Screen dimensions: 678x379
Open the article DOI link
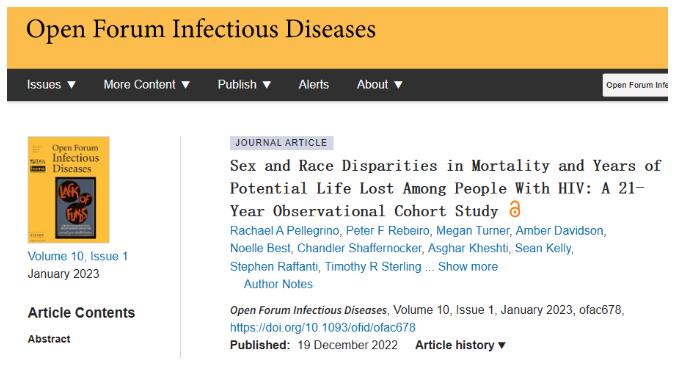pos(323,328)
